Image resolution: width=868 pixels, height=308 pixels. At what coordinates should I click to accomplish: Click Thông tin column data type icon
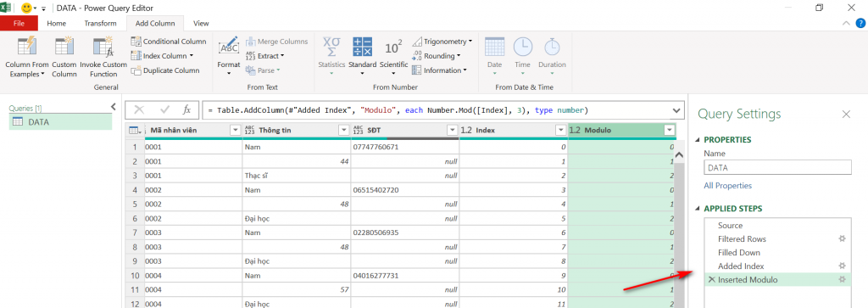click(250, 130)
